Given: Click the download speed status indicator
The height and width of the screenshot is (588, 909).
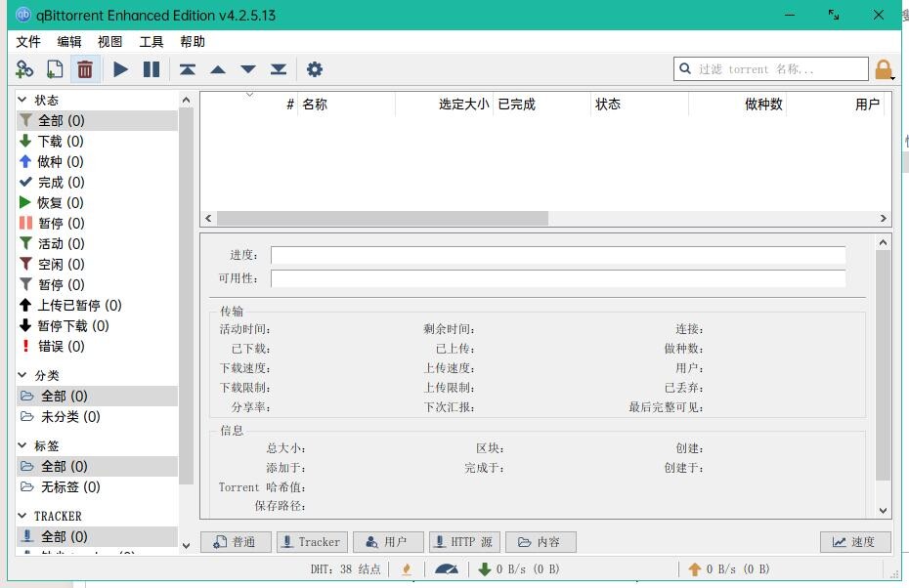Looking at the screenshot, I should click(518, 569).
